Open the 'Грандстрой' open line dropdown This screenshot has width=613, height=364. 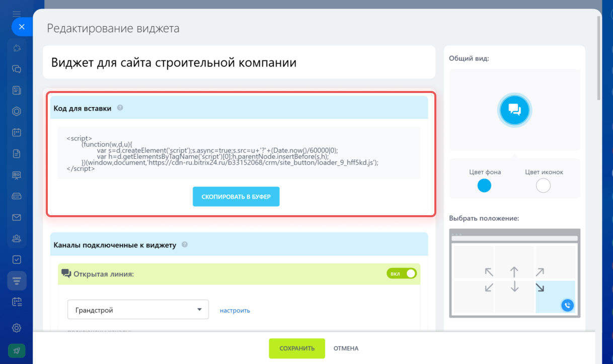pos(138,310)
